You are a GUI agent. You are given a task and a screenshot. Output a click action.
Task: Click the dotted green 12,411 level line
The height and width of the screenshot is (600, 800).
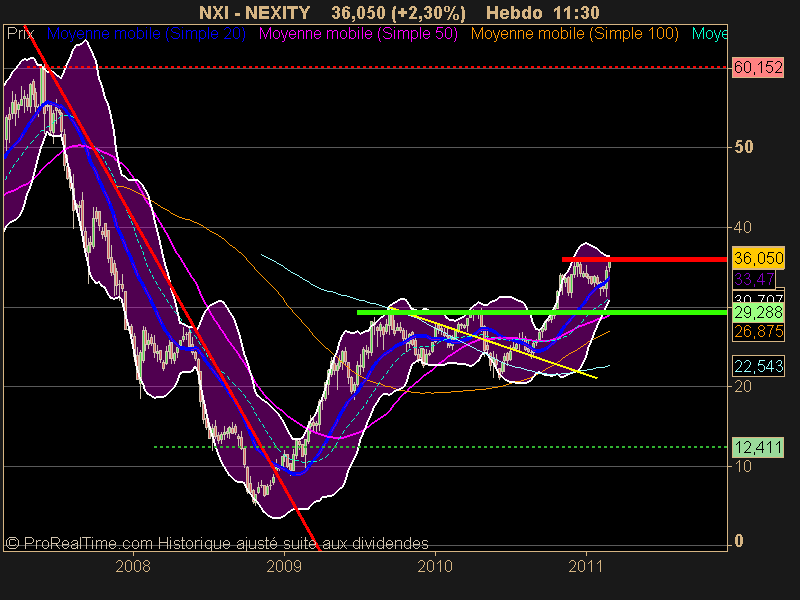[x=441, y=447]
